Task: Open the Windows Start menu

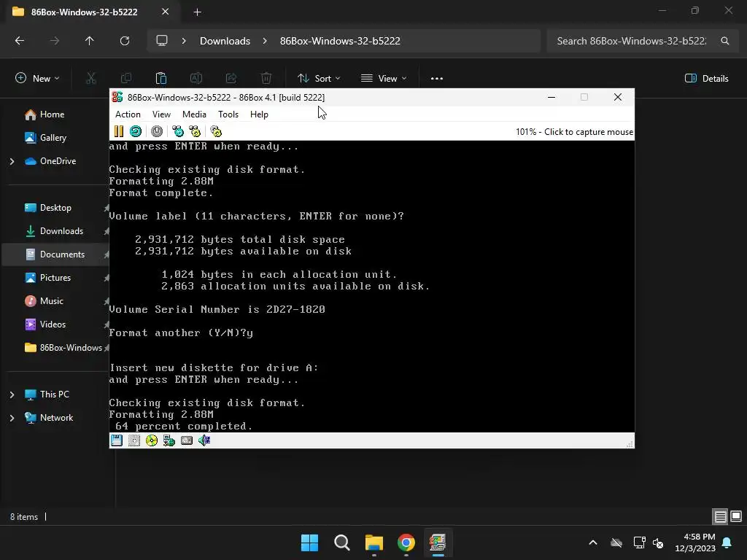Action: 309,542
